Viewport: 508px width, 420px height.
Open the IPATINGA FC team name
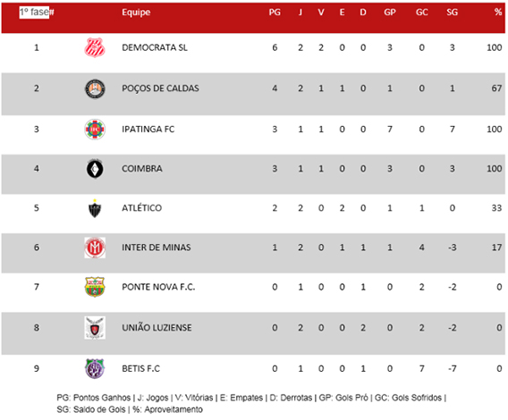point(148,130)
